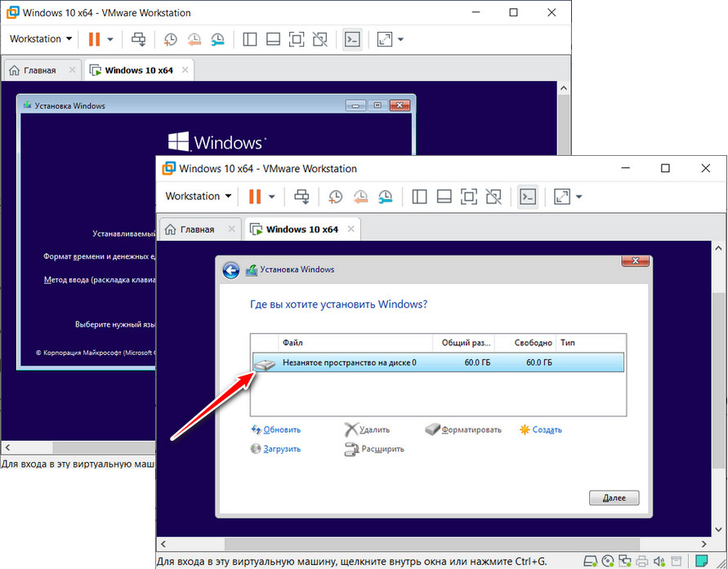Image resolution: width=728 pixels, height=569 pixels.
Task: Toggle the library sidebar in front window toolbar
Action: click(x=419, y=196)
